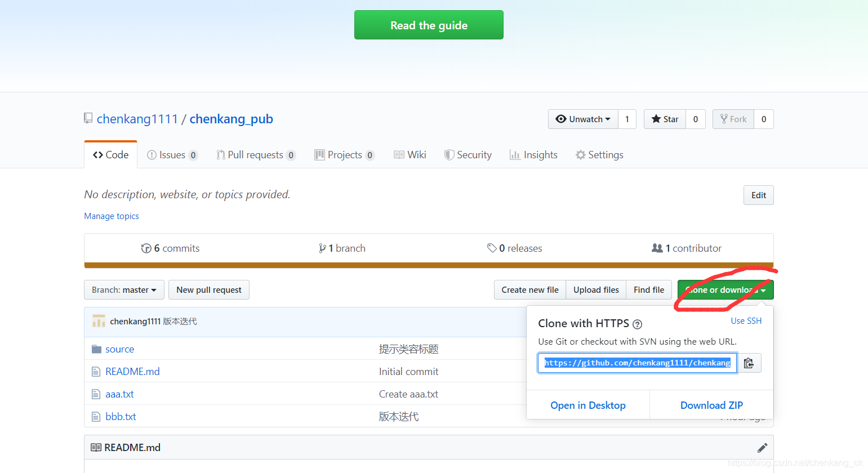The width and height of the screenshot is (868, 473).
Task: Open the Settings tab
Action: click(x=599, y=155)
